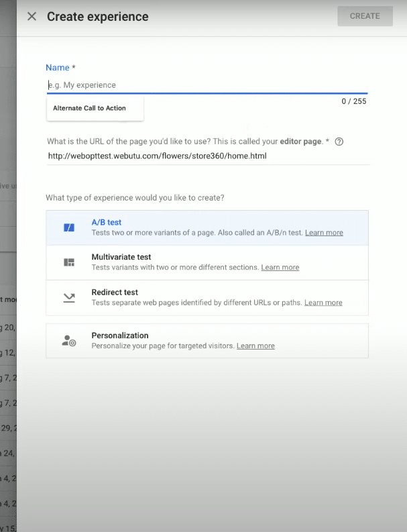The width and height of the screenshot is (407, 532).
Task: Open Learn more for A/B test
Action: 324,233
